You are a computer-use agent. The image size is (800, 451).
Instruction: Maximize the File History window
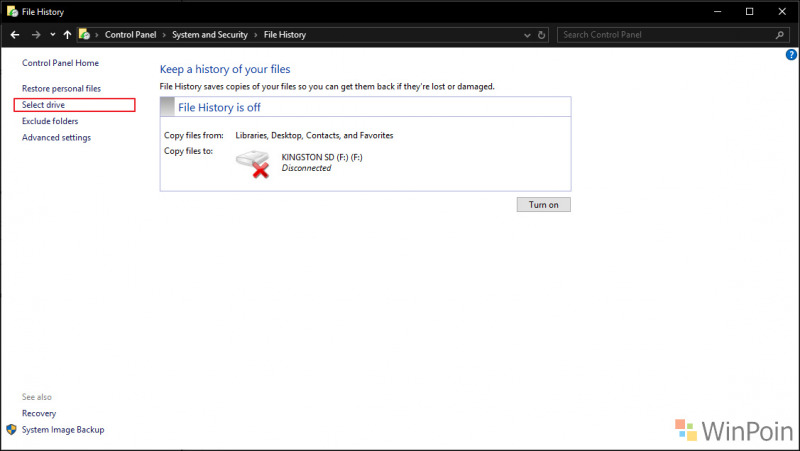(x=749, y=11)
